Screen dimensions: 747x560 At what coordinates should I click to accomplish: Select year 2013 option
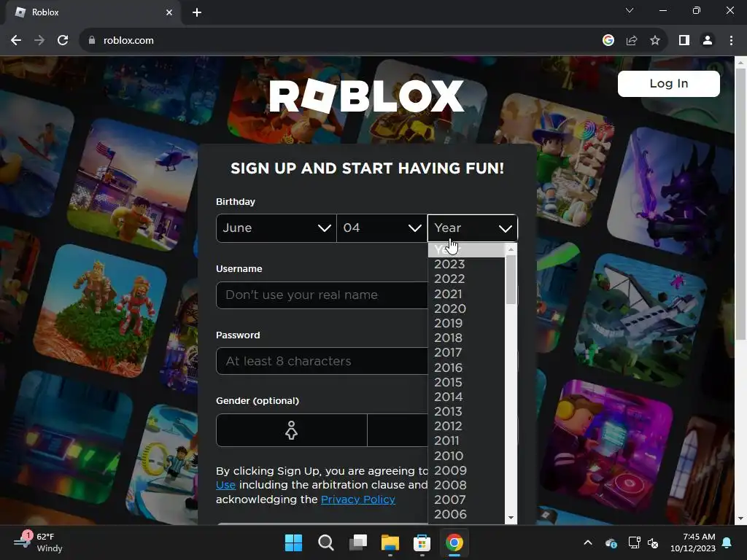click(466, 411)
